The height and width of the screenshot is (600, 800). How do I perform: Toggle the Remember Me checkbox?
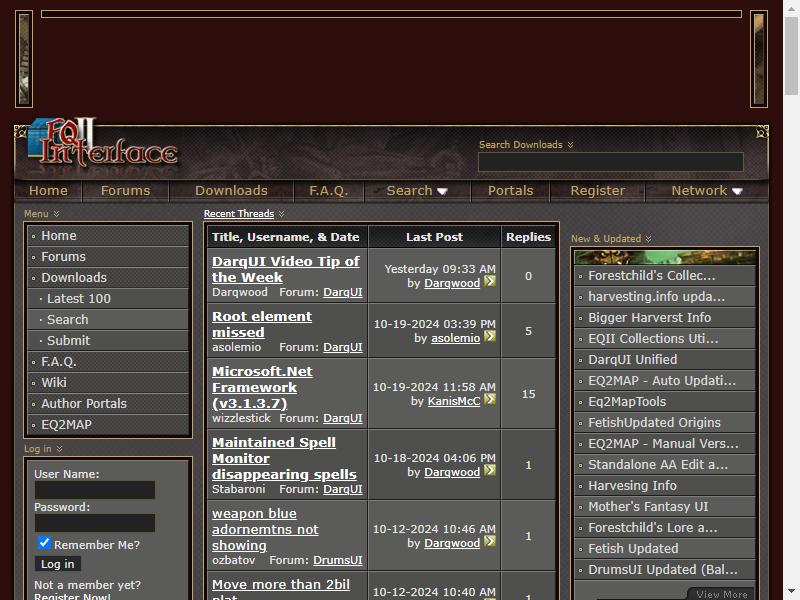pyautogui.click(x=44, y=543)
